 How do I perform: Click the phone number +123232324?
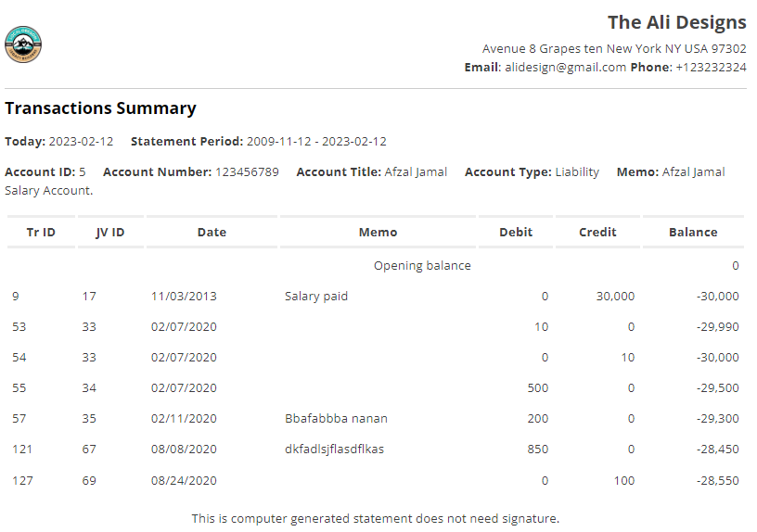[x=711, y=68]
